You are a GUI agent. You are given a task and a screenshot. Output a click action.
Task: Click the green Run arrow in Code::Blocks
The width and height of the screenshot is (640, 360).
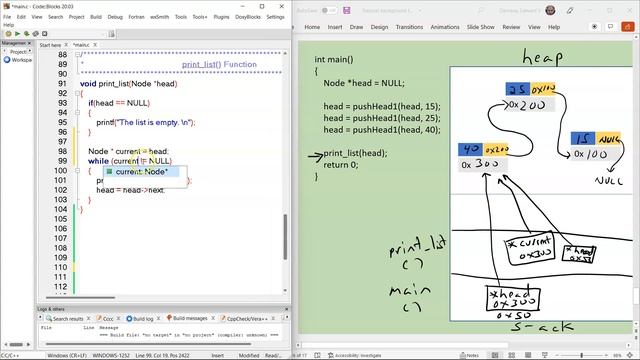(17, 33)
